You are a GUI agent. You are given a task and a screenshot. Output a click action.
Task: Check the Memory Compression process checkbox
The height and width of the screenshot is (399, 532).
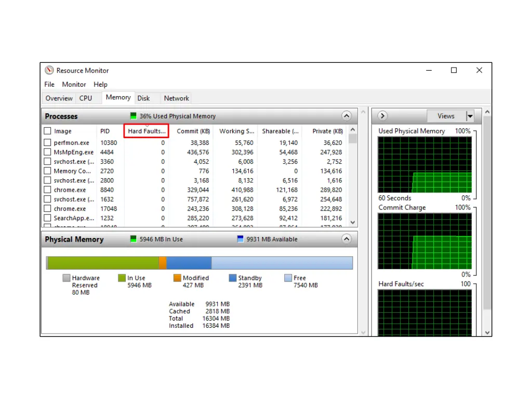pyautogui.click(x=47, y=170)
